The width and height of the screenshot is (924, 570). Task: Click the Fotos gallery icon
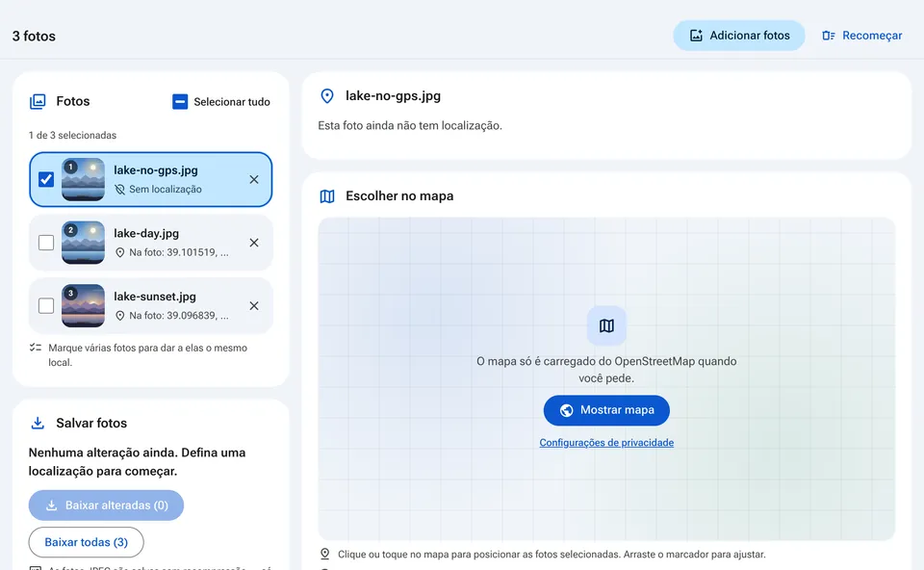point(38,101)
